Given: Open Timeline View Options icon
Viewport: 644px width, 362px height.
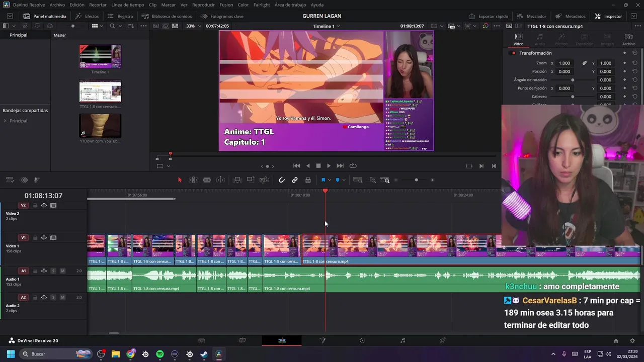Looking at the screenshot, I should coord(10,180).
